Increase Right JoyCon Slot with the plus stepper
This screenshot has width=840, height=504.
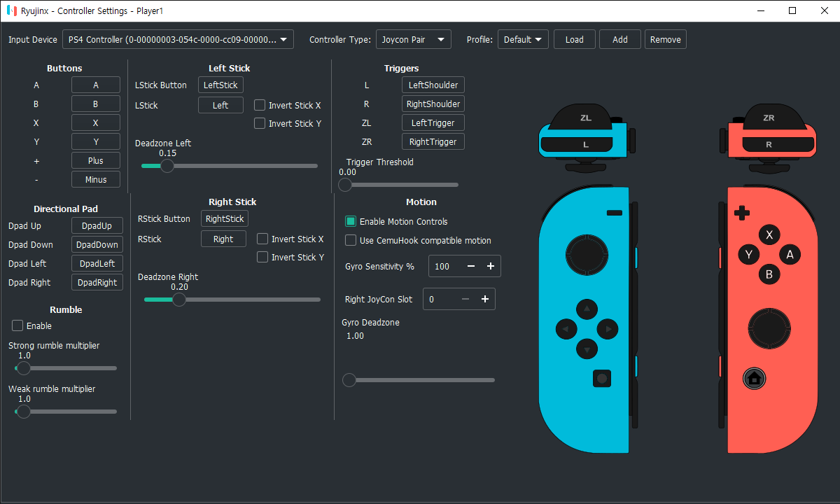(x=485, y=299)
